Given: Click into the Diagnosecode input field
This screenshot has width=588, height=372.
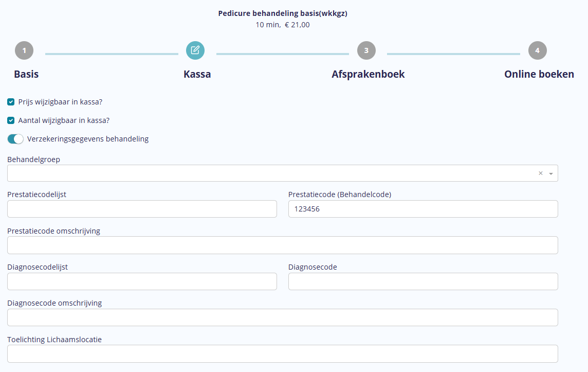Looking at the screenshot, I should pyautogui.click(x=422, y=281).
